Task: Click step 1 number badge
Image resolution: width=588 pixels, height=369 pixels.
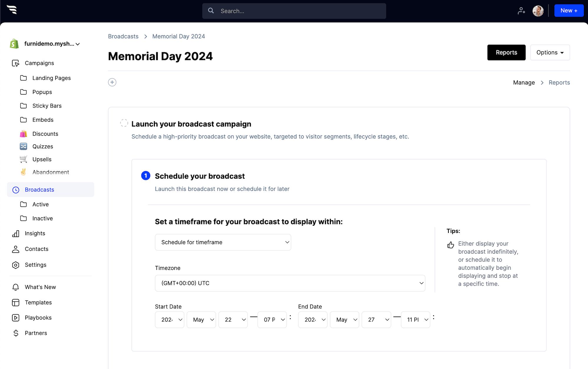Action: [x=146, y=176]
